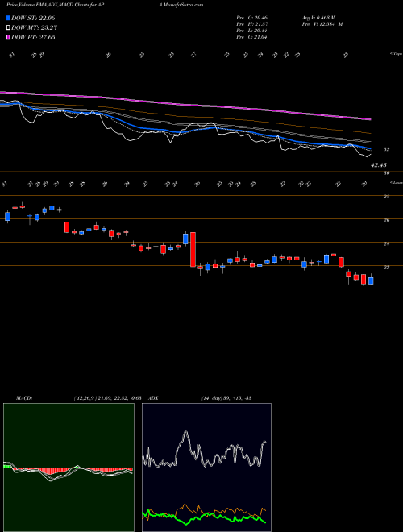The height and width of the screenshot is (532, 403).
Task: Click the 'Lows' marker label at right edge
Action: [397, 182]
